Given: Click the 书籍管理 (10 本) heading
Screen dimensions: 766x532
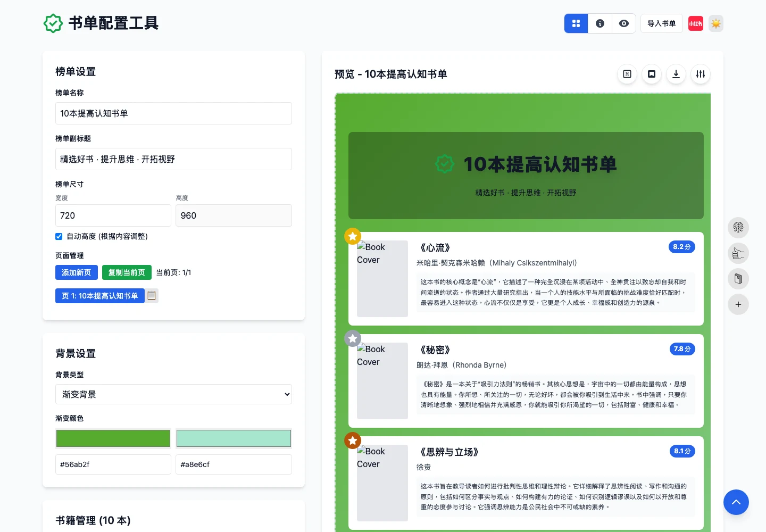Looking at the screenshot, I should point(93,520).
